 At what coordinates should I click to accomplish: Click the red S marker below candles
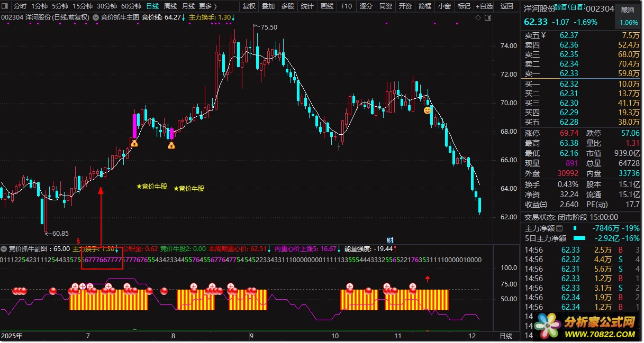point(78,240)
